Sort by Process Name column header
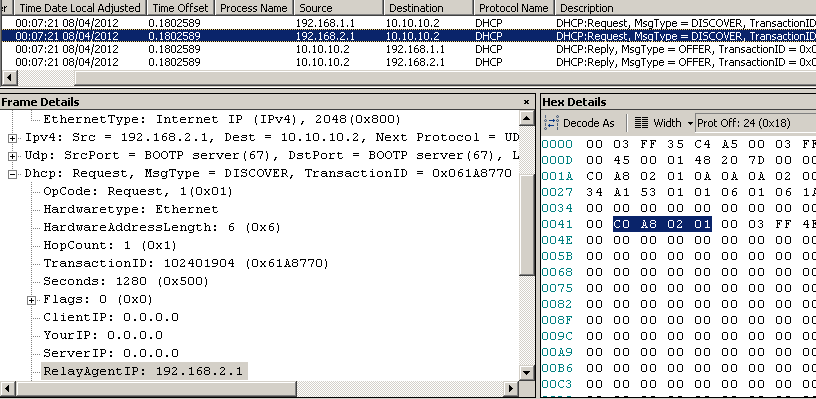The height and width of the screenshot is (399, 816). pos(253,8)
